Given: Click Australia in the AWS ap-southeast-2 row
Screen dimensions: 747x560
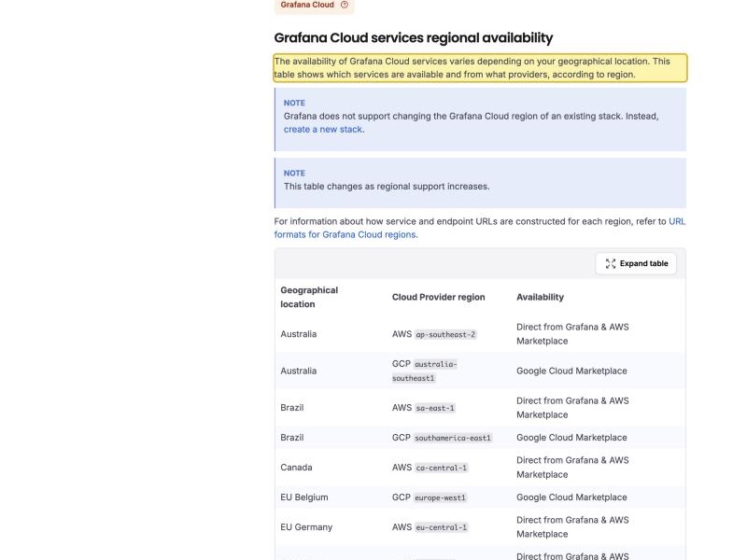Looking at the screenshot, I should pyautogui.click(x=298, y=334).
